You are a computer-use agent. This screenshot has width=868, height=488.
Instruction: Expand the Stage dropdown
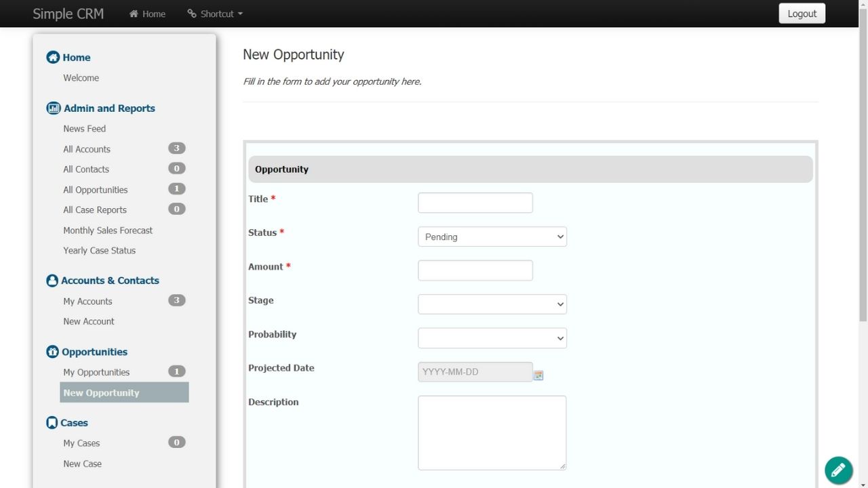tap(492, 304)
